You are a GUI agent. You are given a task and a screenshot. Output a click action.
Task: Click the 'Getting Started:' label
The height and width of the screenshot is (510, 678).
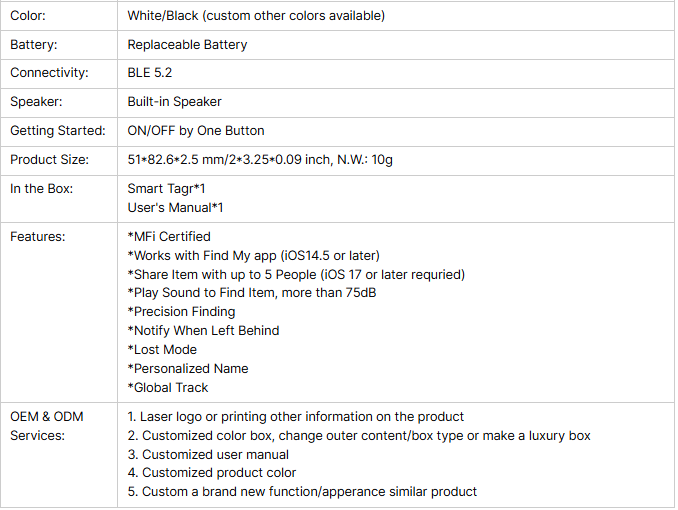pyautogui.click(x=58, y=131)
